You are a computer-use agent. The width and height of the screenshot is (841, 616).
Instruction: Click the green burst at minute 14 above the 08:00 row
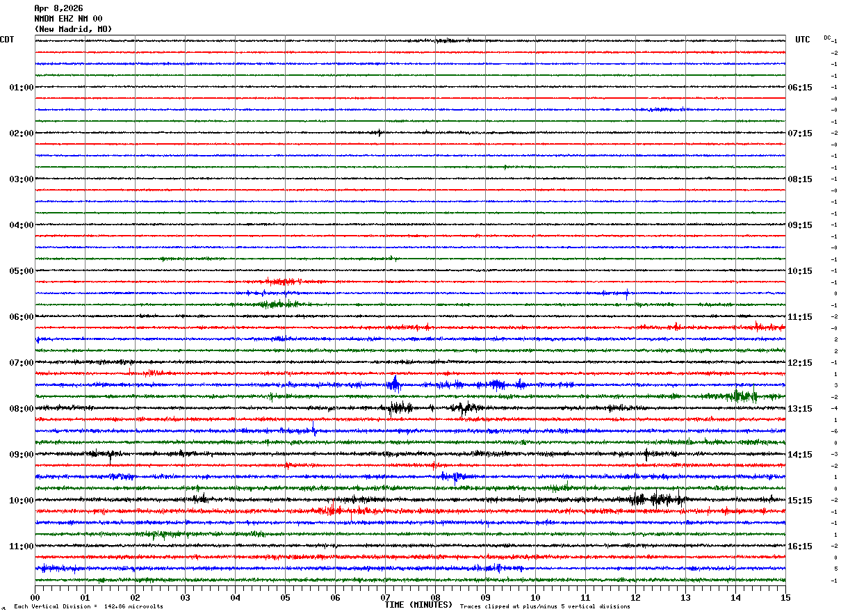pos(742,396)
